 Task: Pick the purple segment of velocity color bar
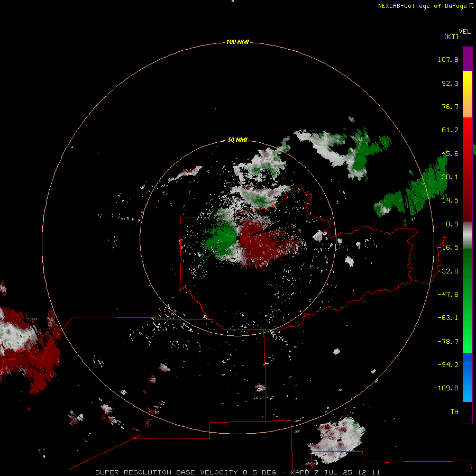(467, 59)
